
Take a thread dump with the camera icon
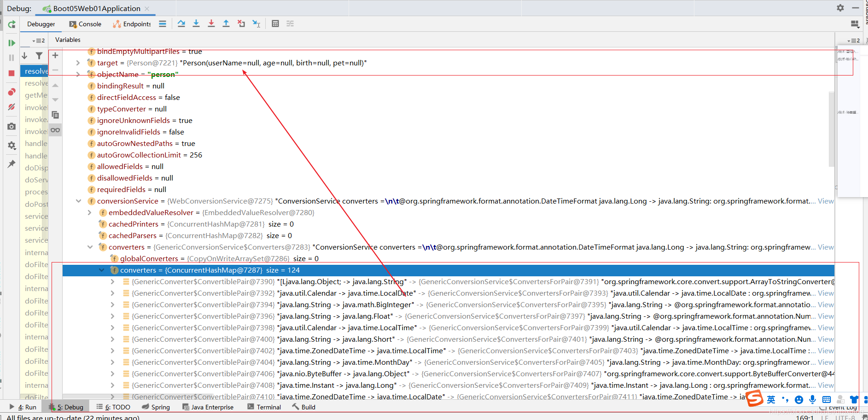click(12, 126)
